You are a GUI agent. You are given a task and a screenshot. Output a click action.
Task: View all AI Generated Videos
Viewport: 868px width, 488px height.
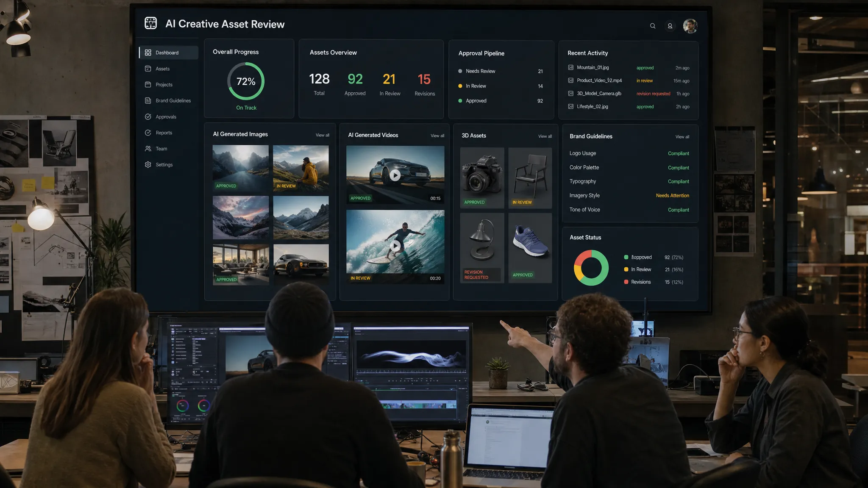click(x=437, y=136)
